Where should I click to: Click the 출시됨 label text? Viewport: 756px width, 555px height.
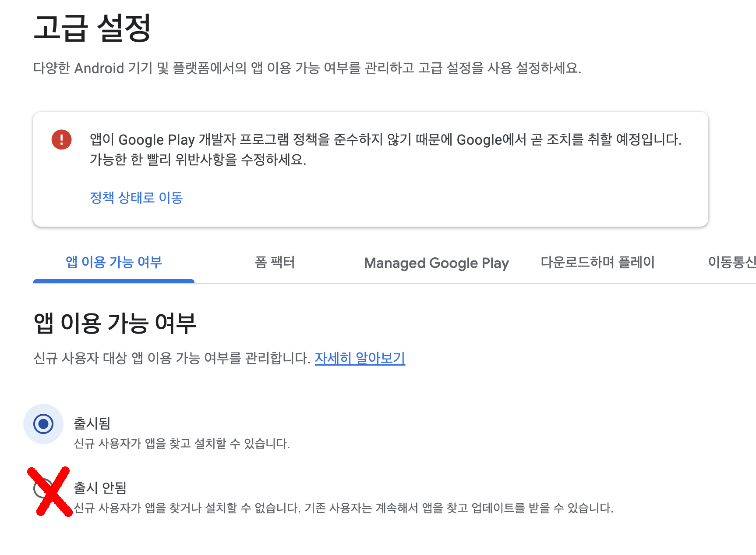tap(92, 422)
